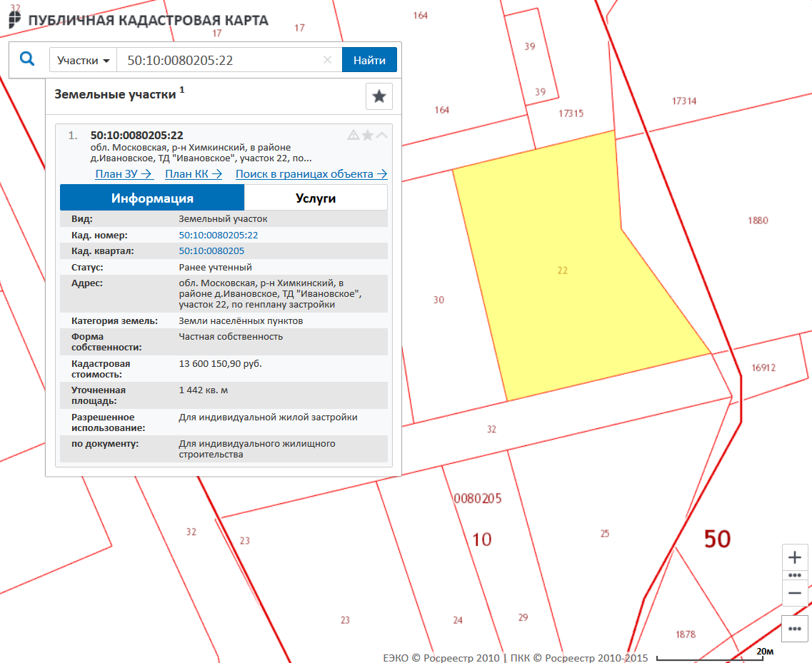The width and height of the screenshot is (812, 663).
Task: Star the parcel 50:10:0080205:22 result
Action: [x=367, y=135]
